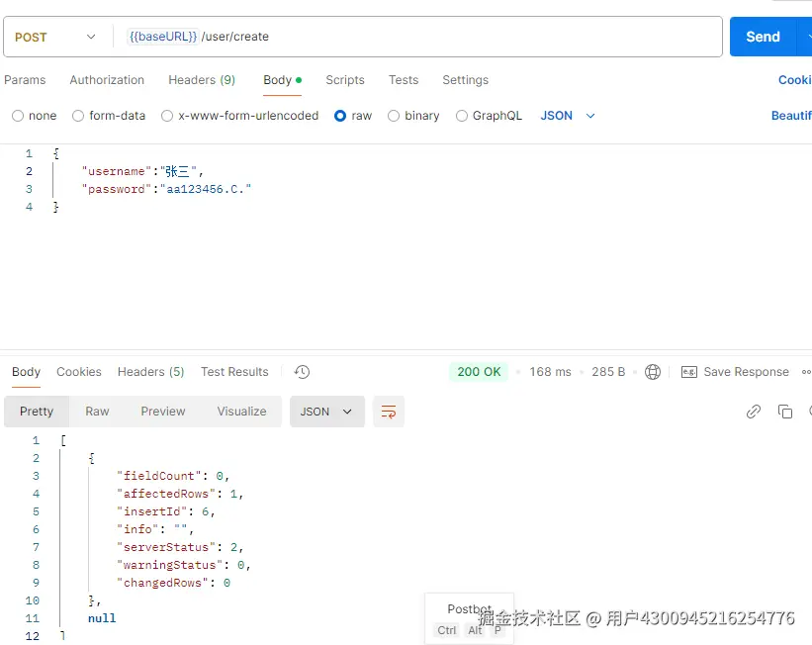Click the "insertId": 6 response line
Image resolution: width=812 pixels, height=645 pixels.
click(x=166, y=511)
